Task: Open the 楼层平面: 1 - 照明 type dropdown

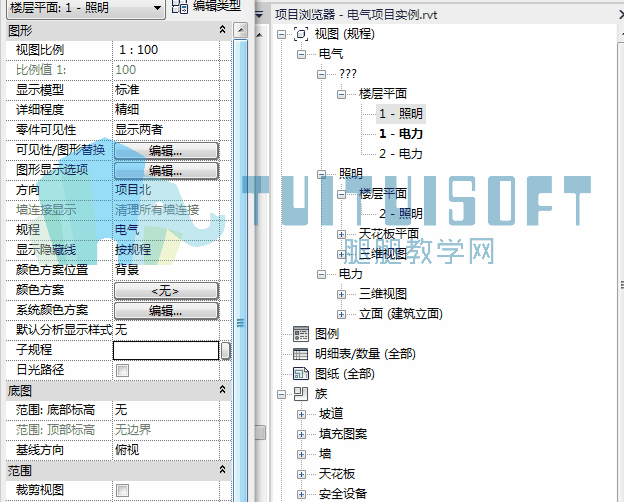Action: (158, 8)
